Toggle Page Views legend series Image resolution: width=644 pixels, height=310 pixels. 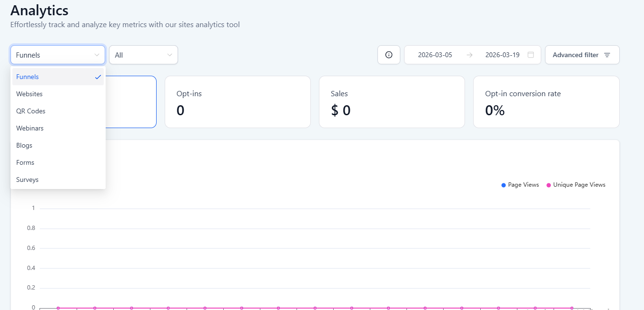pyautogui.click(x=520, y=185)
